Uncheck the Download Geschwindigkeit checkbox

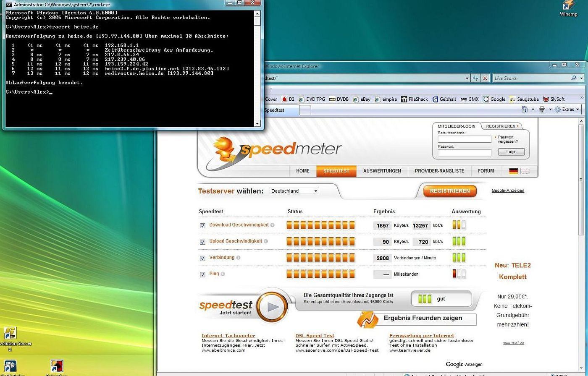coord(202,226)
